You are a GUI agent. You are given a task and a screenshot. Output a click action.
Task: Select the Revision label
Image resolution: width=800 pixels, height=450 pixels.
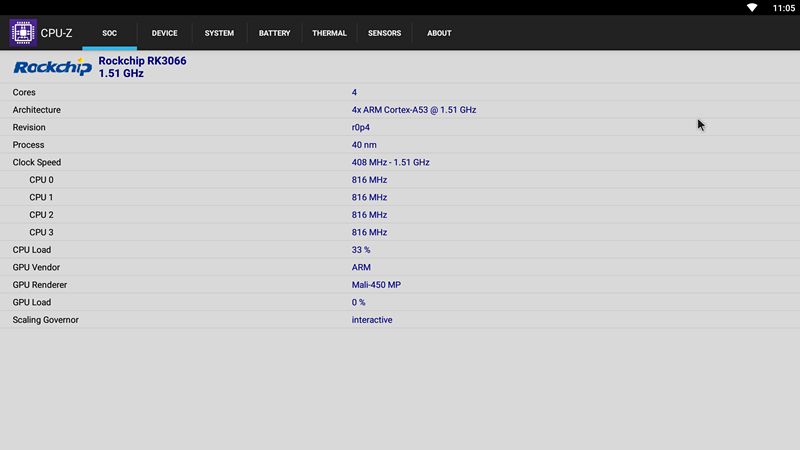tap(29, 127)
